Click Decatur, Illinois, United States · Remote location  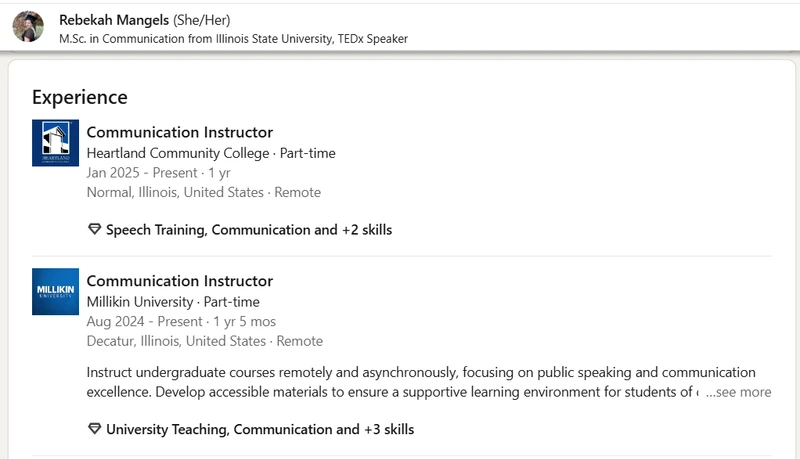(205, 341)
